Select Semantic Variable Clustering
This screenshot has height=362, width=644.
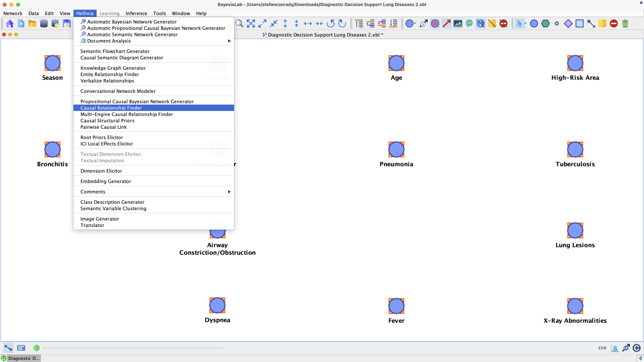pos(153,209)
